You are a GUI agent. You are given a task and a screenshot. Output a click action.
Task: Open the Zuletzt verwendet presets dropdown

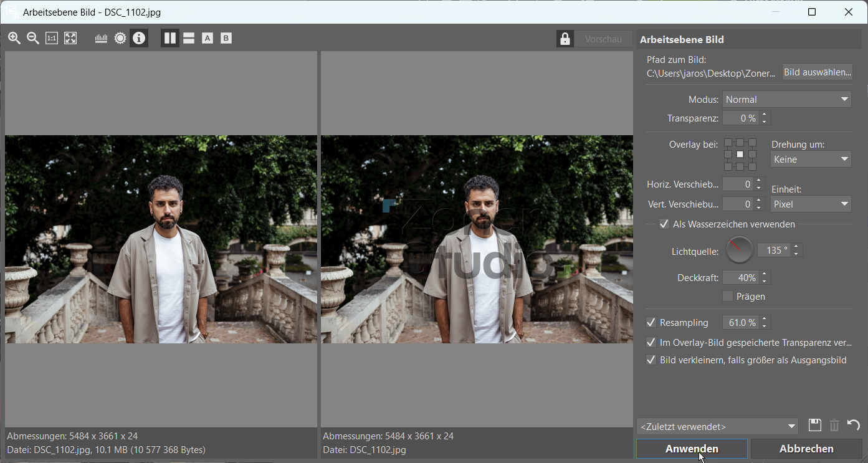click(717, 427)
